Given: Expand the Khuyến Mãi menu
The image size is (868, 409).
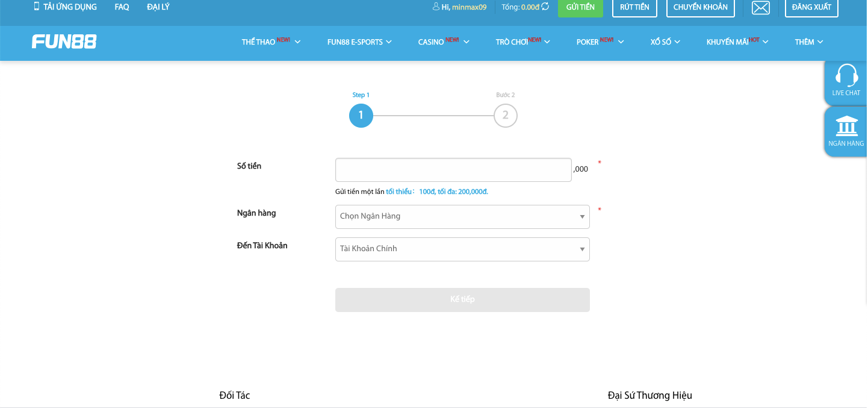Looking at the screenshot, I should click(x=737, y=42).
